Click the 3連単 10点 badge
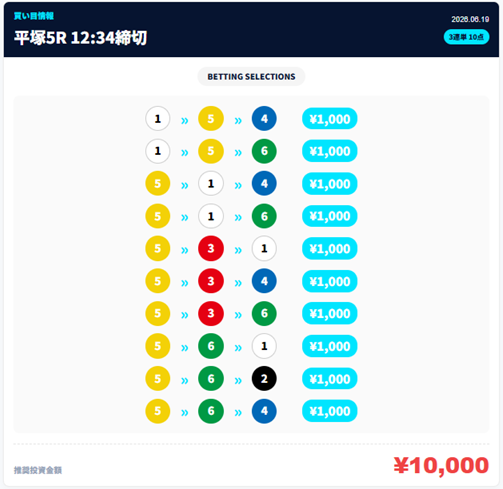This screenshot has height=489, width=503. tap(466, 37)
